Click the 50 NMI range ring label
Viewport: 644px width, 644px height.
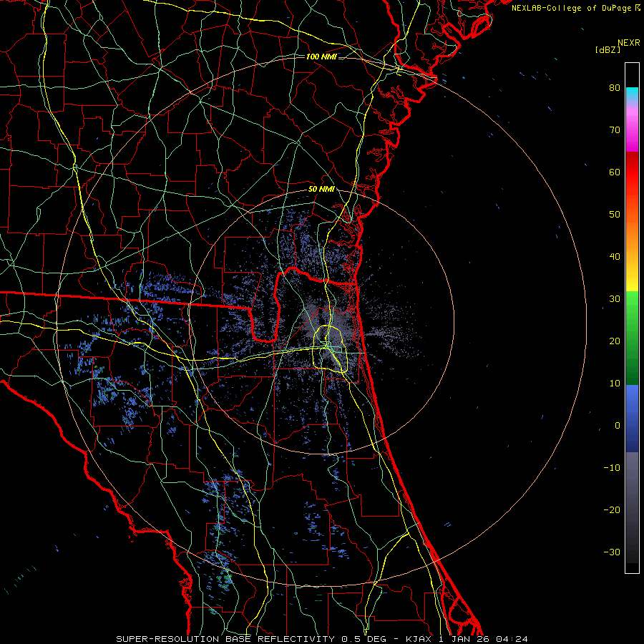[x=321, y=190]
